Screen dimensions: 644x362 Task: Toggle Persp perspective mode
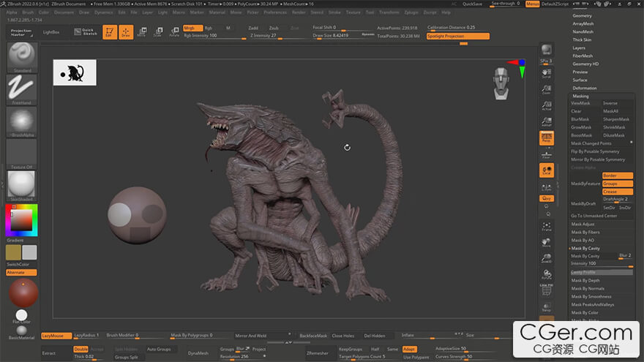coord(546,138)
